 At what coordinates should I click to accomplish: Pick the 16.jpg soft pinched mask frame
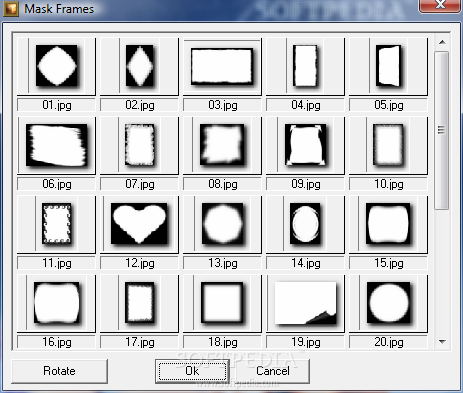(56, 303)
